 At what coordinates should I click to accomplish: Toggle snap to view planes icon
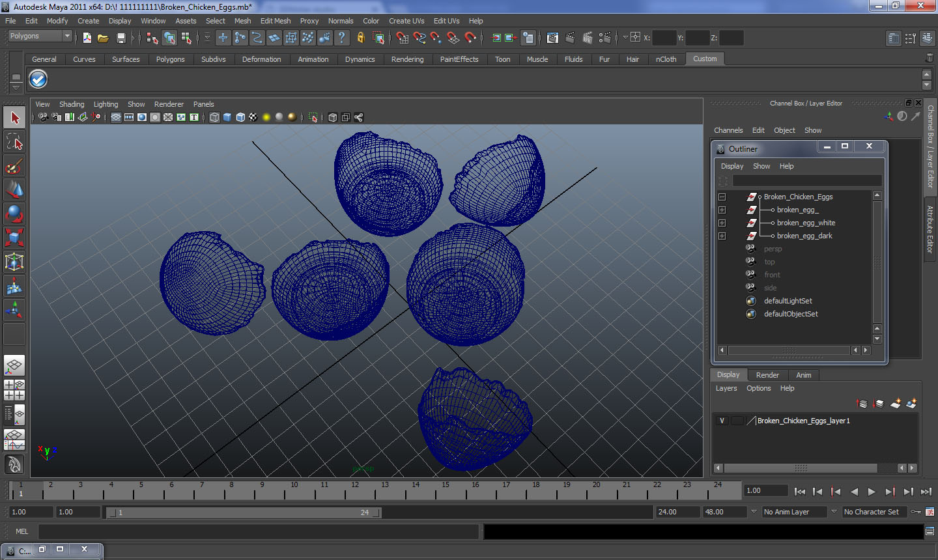[453, 38]
